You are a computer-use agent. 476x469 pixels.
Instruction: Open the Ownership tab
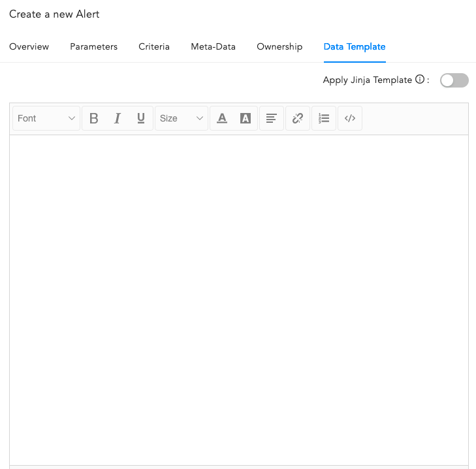279,46
